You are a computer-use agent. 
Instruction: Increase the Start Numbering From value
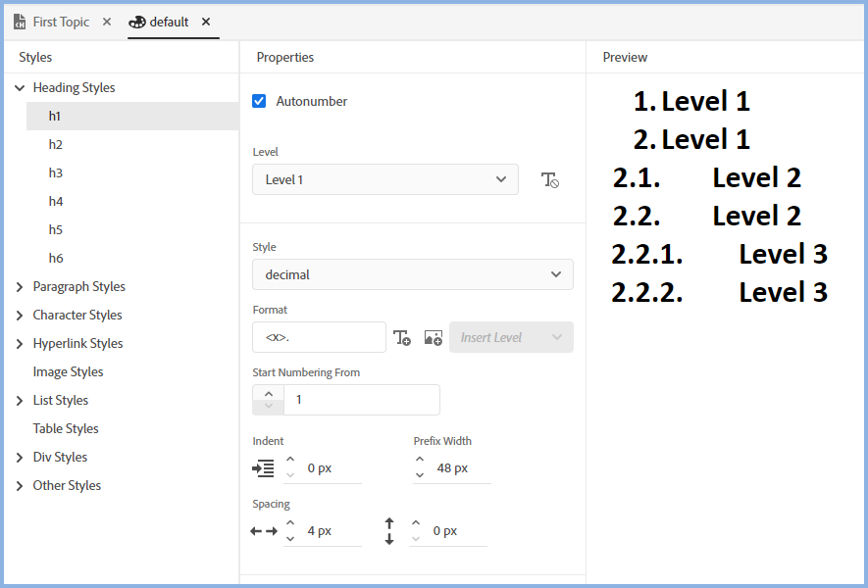tap(269, 393)
